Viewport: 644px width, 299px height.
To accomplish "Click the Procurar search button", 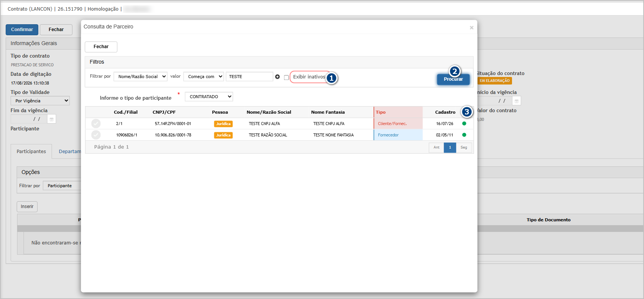I will coord(453,79).
